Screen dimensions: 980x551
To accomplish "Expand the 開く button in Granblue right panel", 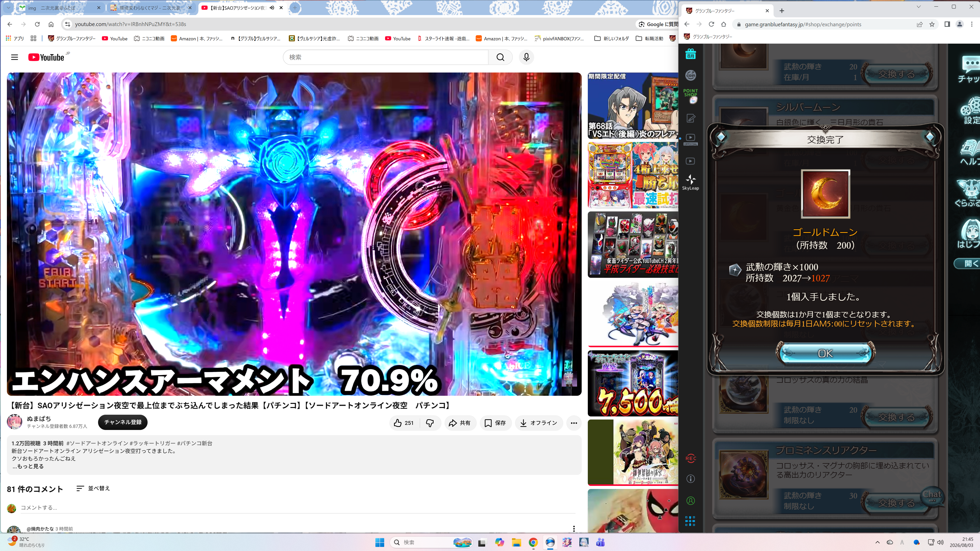I will coord(968,263).
